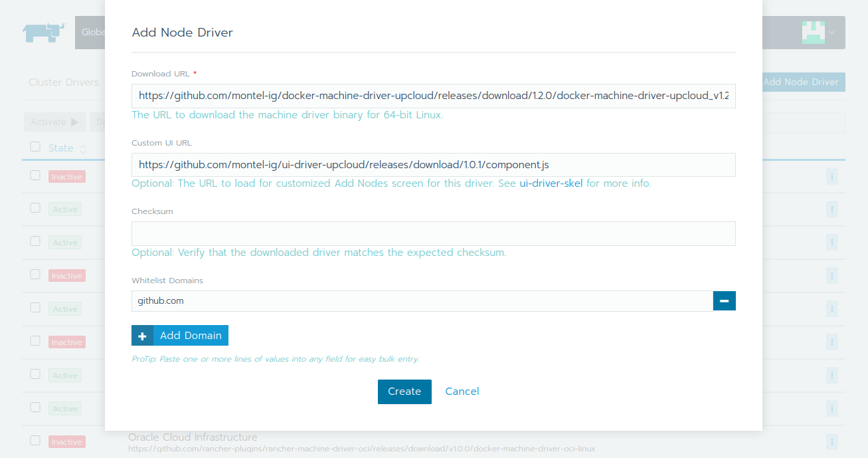Cancel the Add Node Driver dialog
Screen dimensions: 868x458
click(x=462, y=392)
